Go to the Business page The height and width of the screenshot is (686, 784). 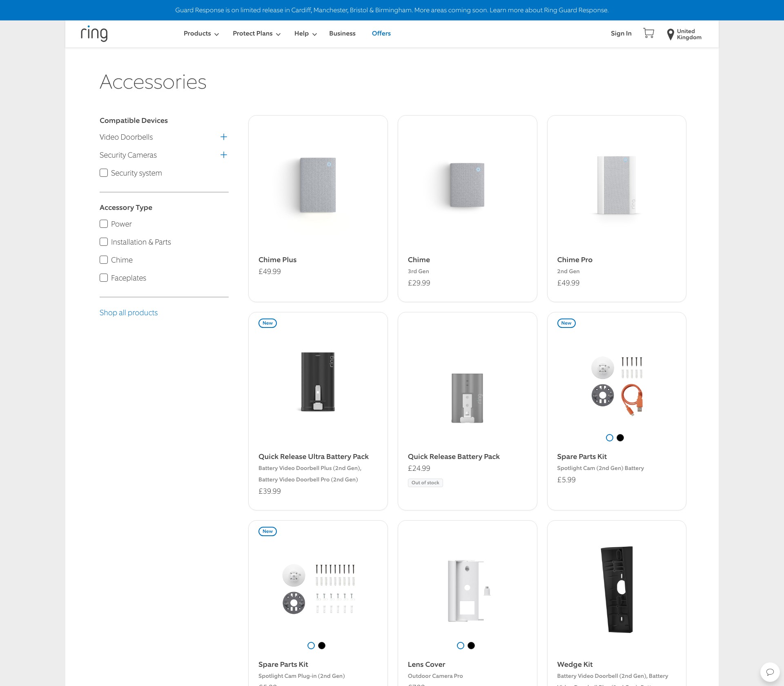click(342, 33)
